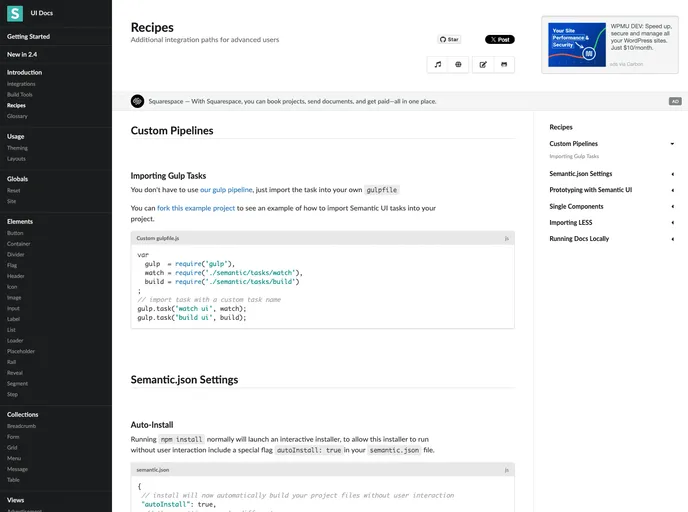Open WPMU DEV ad description text
The image size is (688, 512).
click(x=641, y=37)
